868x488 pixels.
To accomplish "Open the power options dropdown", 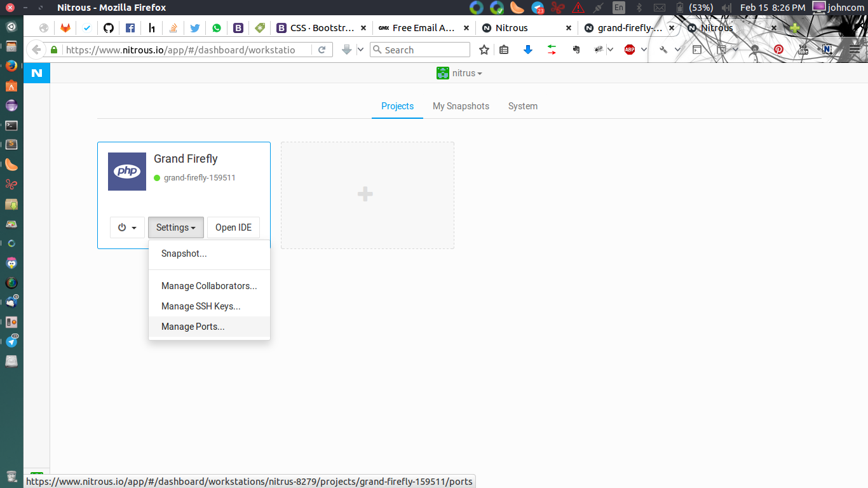I will (127, 227).
